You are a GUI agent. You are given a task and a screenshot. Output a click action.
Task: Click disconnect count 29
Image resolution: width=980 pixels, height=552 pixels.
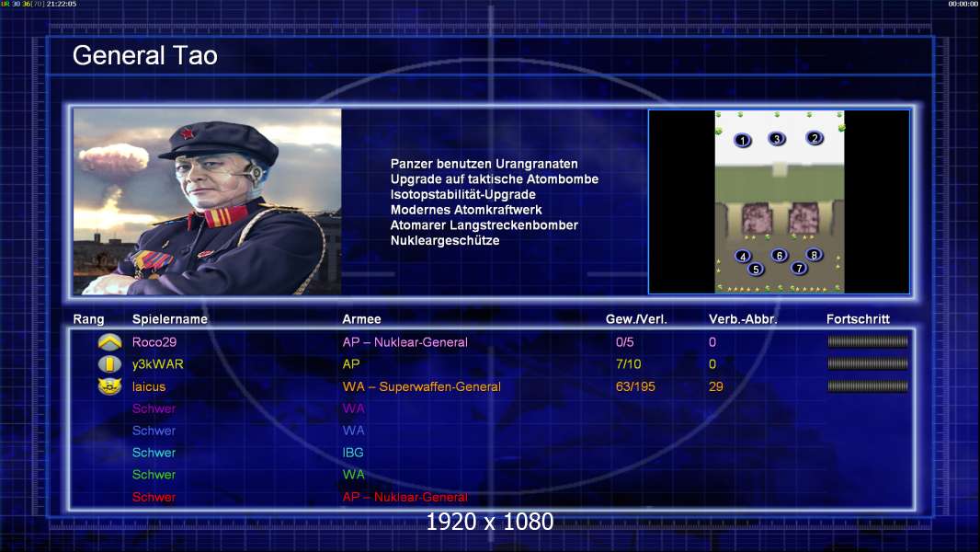(715, 386)
